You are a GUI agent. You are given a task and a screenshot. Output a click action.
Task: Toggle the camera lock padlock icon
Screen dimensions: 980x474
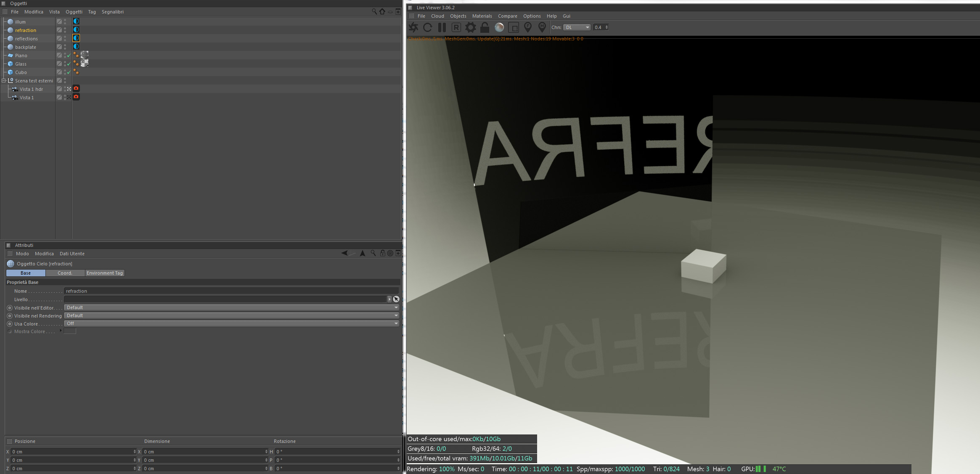pos(485,28)
